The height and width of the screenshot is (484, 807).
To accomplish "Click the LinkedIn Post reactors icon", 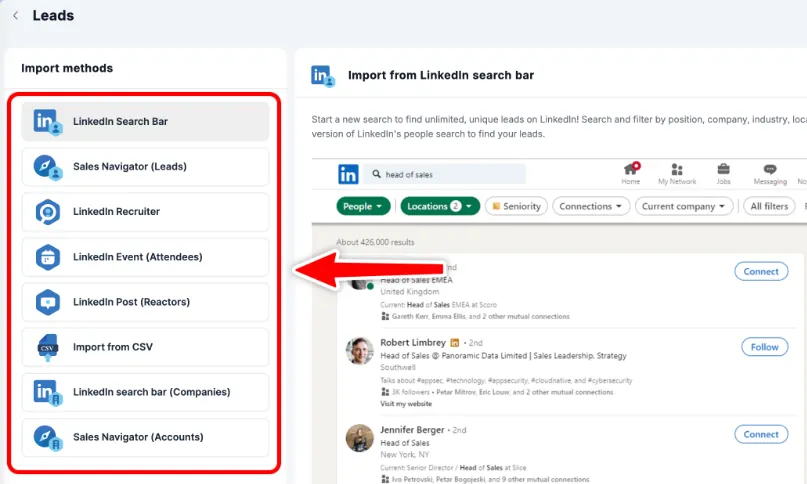I will click(x=47, y=302).
